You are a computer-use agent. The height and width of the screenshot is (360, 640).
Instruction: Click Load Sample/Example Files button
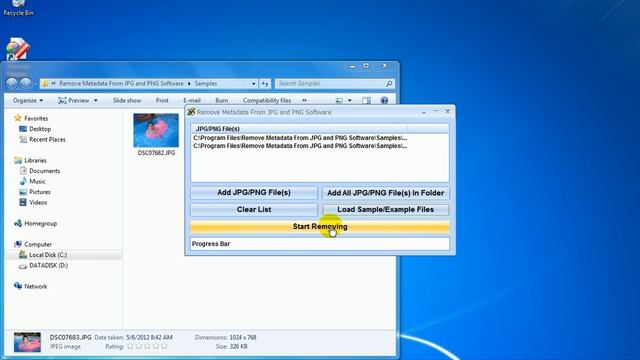[x=386, y=209]
